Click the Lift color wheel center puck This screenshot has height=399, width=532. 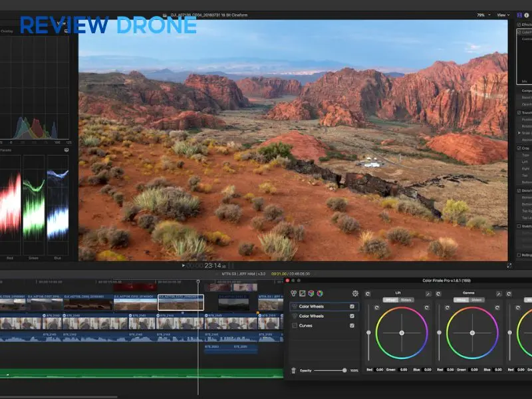pyautogui.click(x=402, y=333)
